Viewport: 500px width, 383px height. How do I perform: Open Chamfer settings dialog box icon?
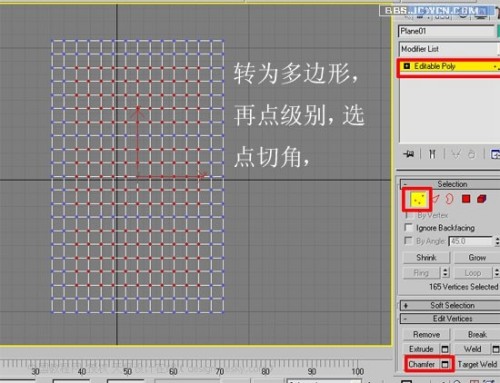click(445, 364)
